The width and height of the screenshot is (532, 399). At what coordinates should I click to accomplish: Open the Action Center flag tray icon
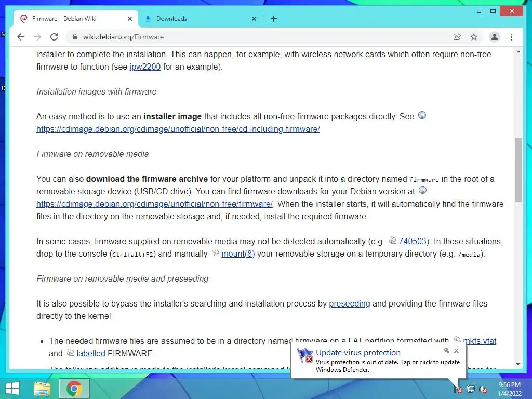(x=458, y=389)
